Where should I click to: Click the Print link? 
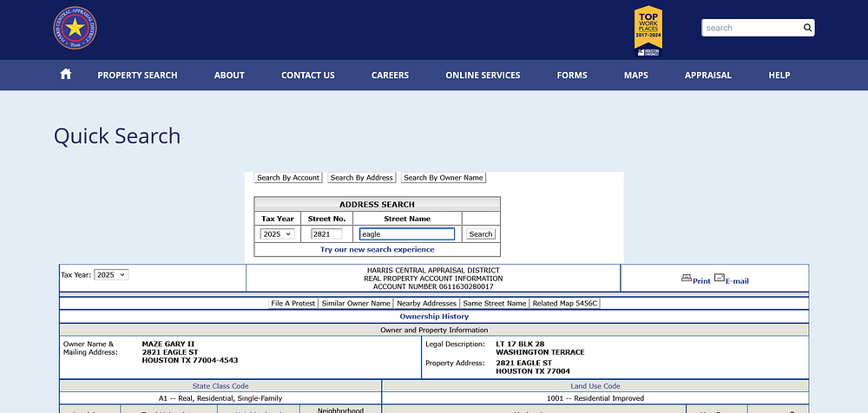tap(701, 281)
